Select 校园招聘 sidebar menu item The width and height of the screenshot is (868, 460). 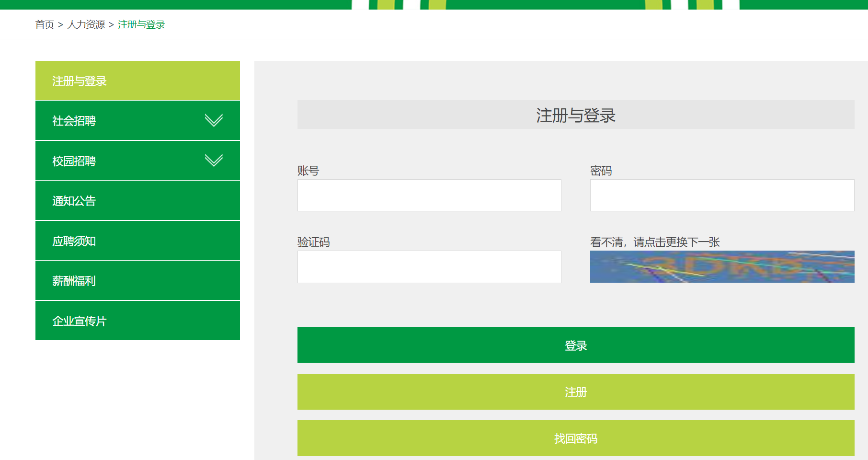pos(137,161)
